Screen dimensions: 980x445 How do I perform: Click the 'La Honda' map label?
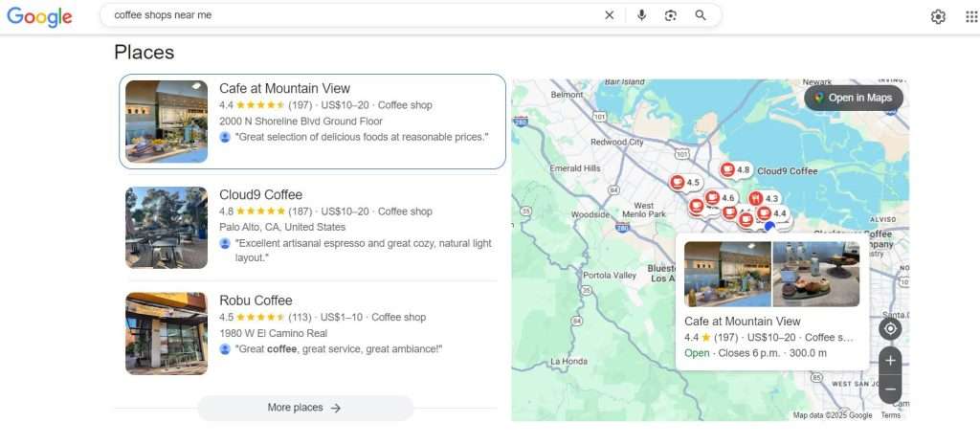[x=568, y=361]
